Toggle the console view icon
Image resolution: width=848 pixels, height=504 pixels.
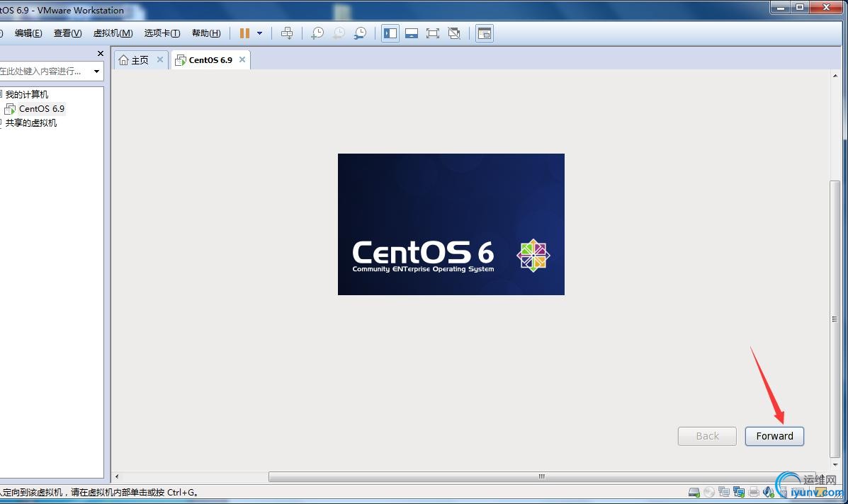point(485,33)
